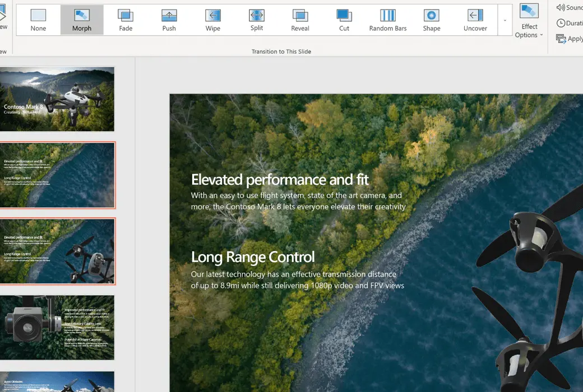This screenshot has width=583, height=392.
Task: Select the forest shoreline slide thumbnail without drone
Action: coord(57,175)
